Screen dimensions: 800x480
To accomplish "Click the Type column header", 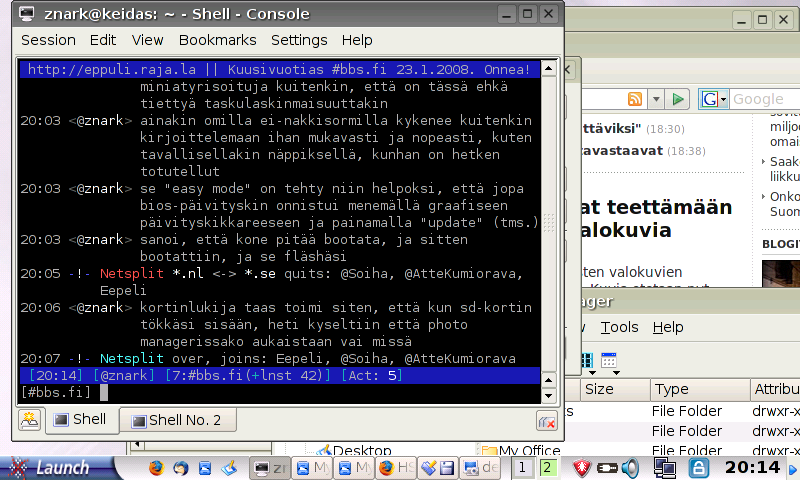I will (x=700, y=390).
